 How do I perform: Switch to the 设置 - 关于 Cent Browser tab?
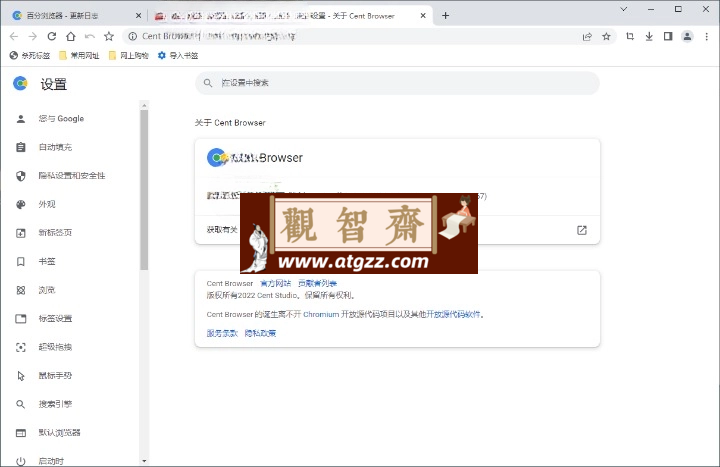(x=291, y=16)
